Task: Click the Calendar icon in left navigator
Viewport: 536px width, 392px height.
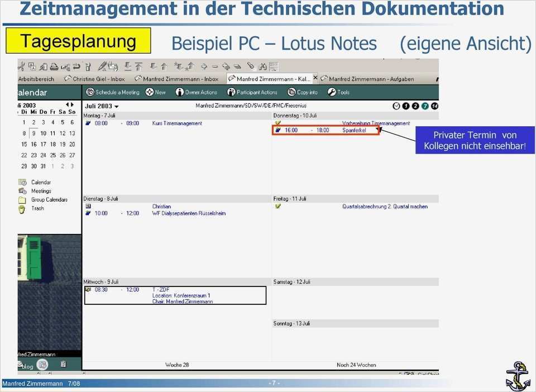Action: click(x=22, y=182)
